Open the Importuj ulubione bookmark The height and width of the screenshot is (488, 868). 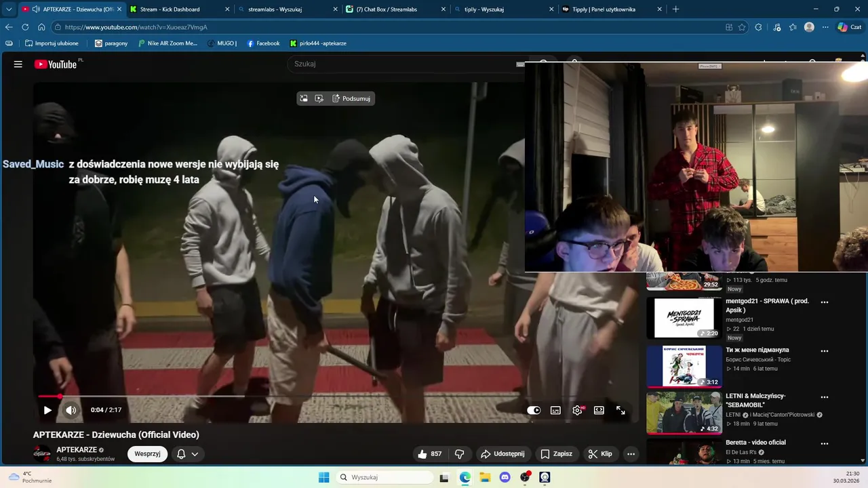(x=52, y=43)
